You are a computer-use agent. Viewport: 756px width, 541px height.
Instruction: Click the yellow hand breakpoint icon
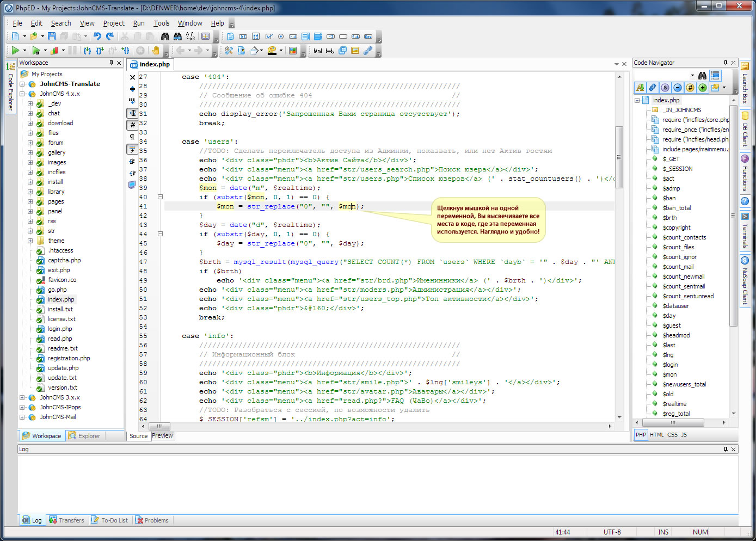tap(156, 51)
